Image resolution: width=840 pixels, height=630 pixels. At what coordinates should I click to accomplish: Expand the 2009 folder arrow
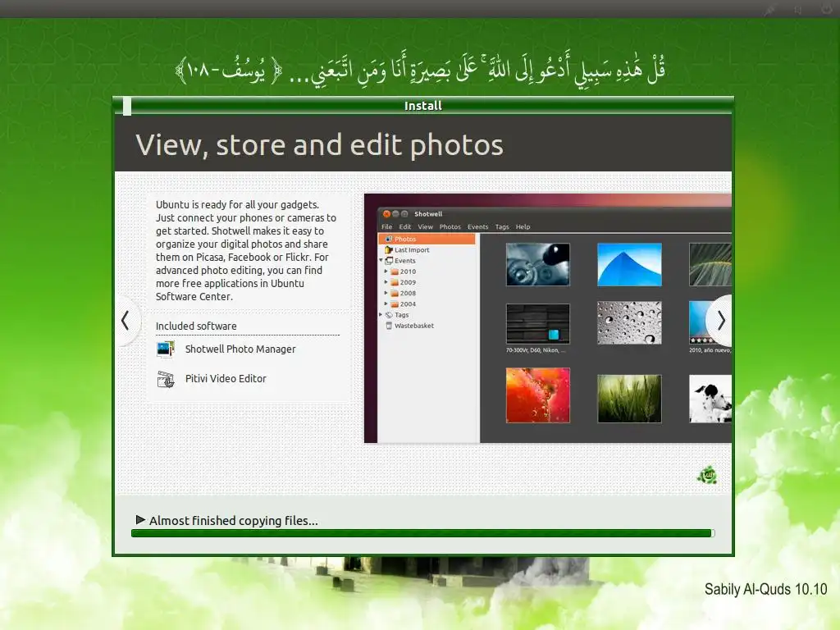coord(386,282)
